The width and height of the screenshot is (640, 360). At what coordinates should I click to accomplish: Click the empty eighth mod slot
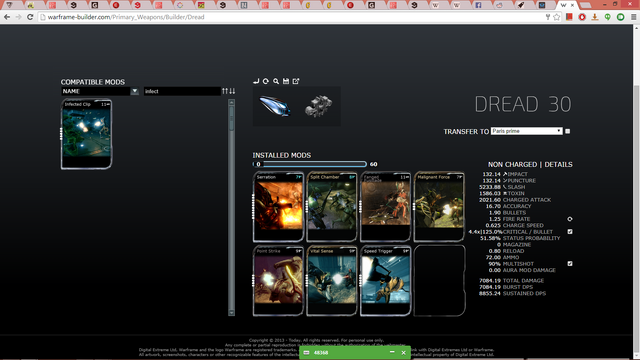point(439,281)
